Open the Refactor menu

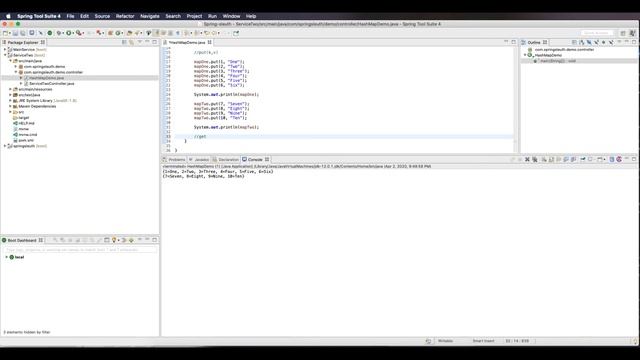(x=125, y=16)
